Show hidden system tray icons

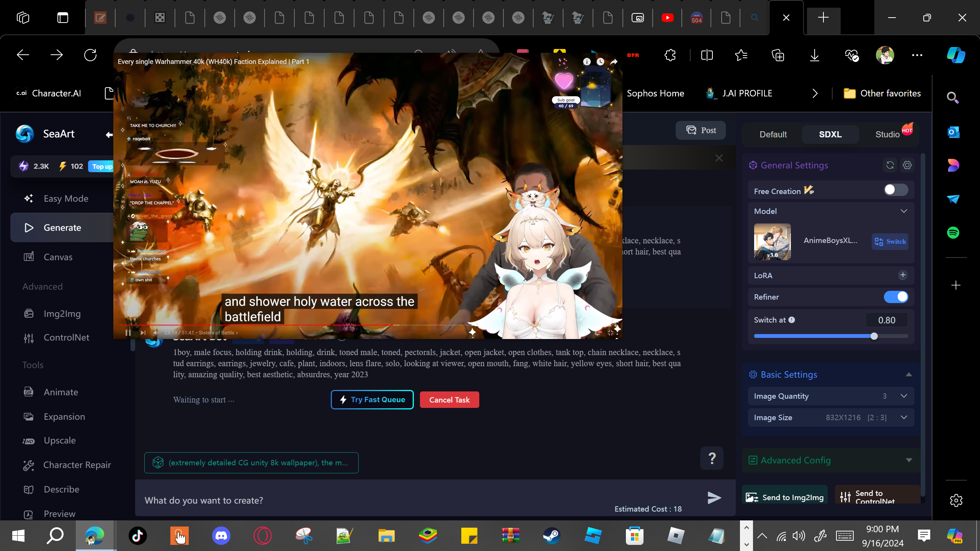[762, 536]
